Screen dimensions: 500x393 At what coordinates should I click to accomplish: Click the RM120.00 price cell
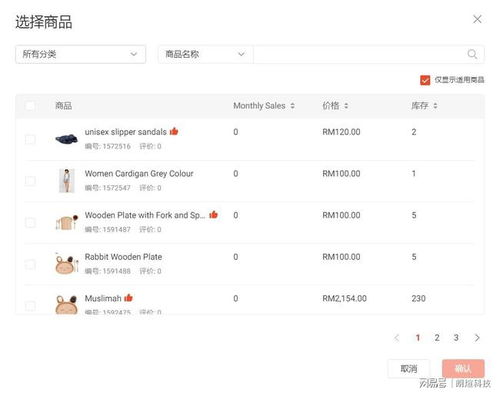pyautogui.click(x=341, y=132)
